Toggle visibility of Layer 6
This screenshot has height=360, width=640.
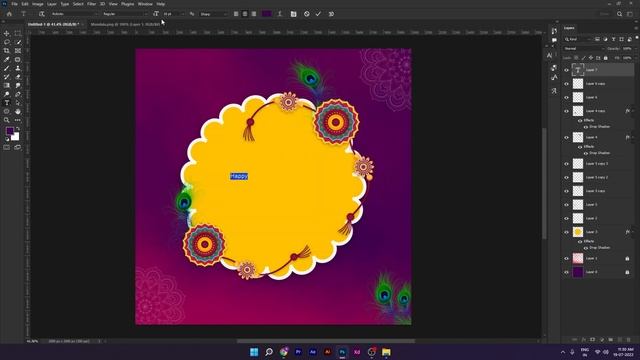[566, 98]
